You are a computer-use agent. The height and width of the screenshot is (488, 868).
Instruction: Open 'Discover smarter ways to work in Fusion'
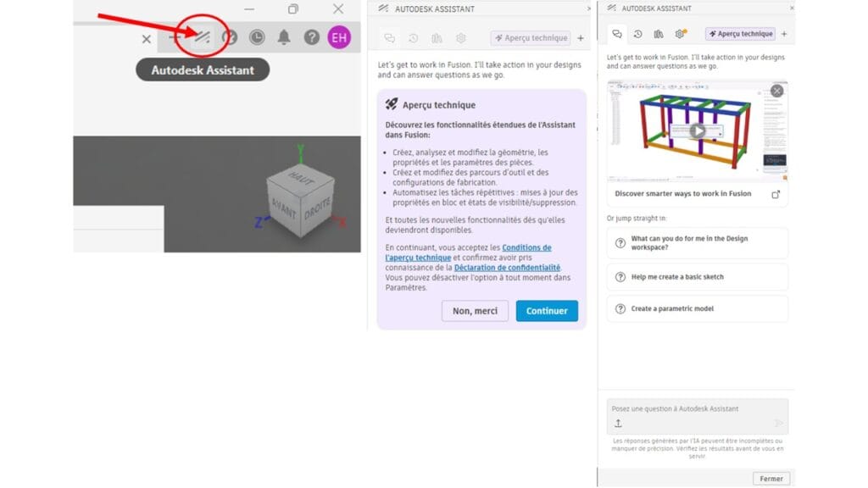point(682,194)
